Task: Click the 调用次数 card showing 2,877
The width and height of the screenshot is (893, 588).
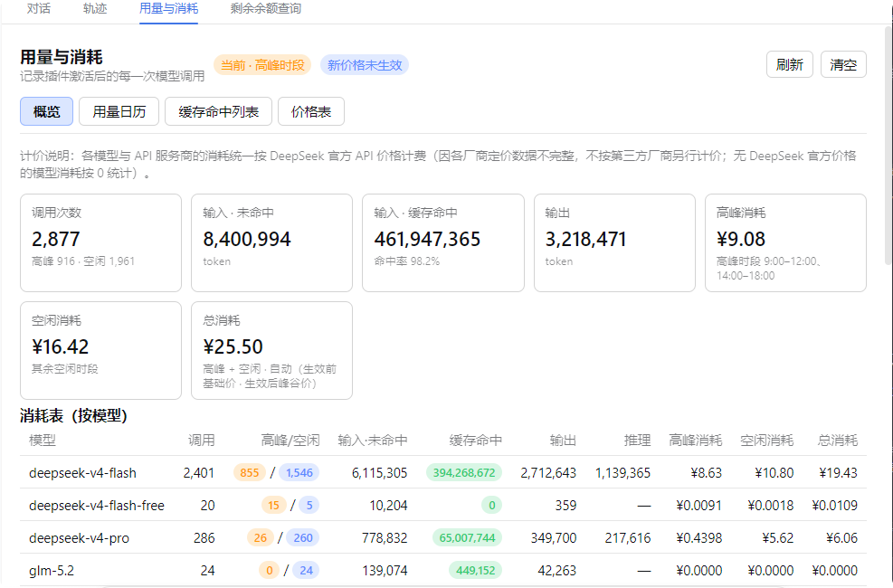Action: click(x=100, y=243)
